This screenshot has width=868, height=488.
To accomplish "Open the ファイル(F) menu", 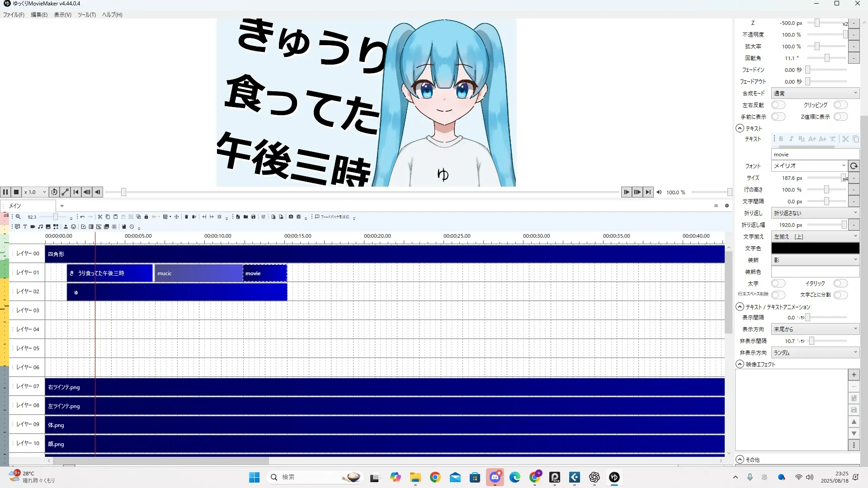I will pyautogui.click(x=14, y=14).
